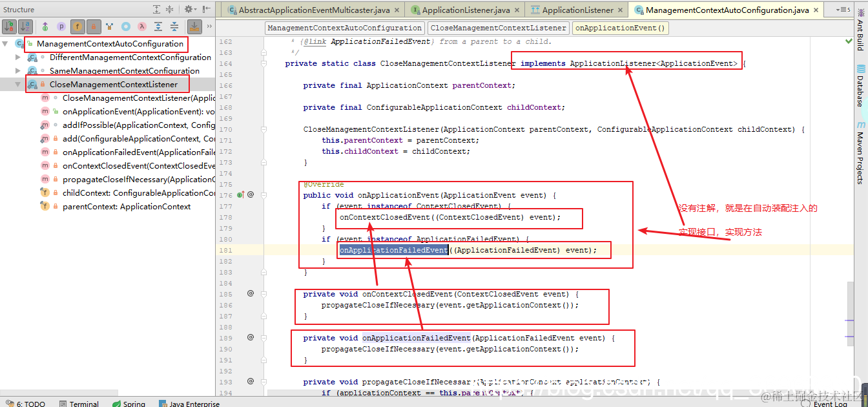The image size is (868, 407).
Task: Open the 6: TODO tool window
Action: tap(25, 404)
